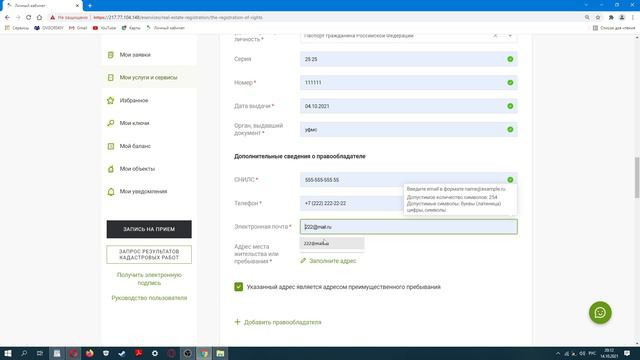The height and width of the screenshot is (360, 640).
Task: Open browser home page
Action: click(x=39, y=18)
